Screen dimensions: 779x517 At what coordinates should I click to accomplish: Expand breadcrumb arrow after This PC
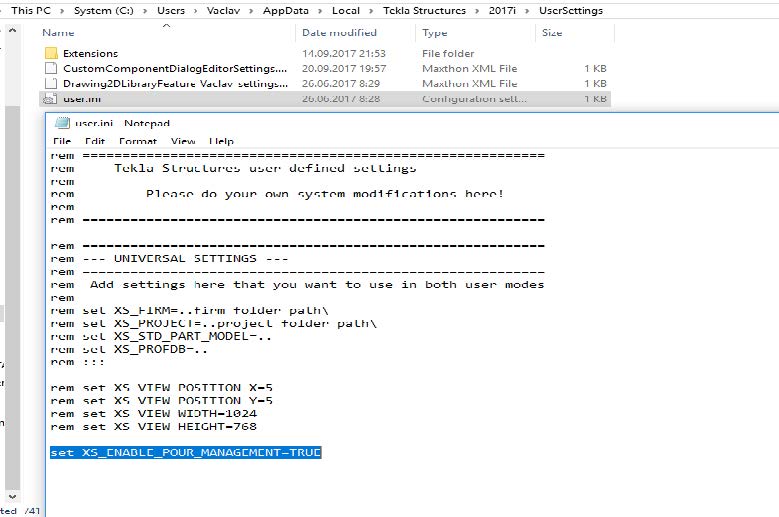pos(62,11)
